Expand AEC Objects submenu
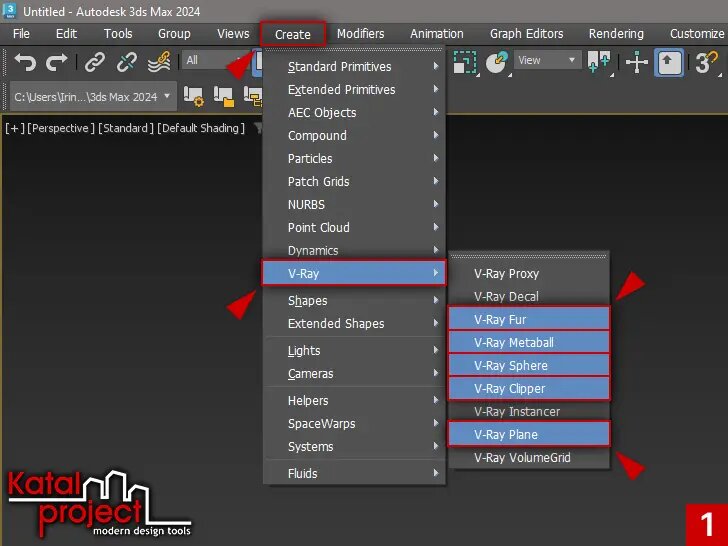Screen dimensions: 728x546 tap(354, 112)
